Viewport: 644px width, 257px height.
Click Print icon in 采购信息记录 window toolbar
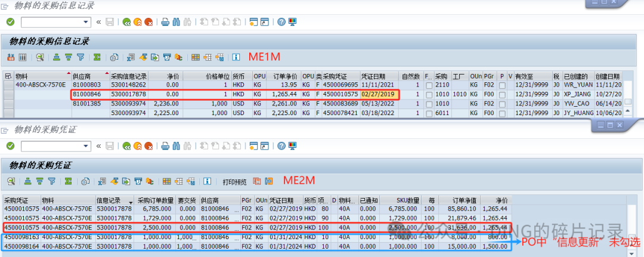pyautogui.click(x=165, y=21)
